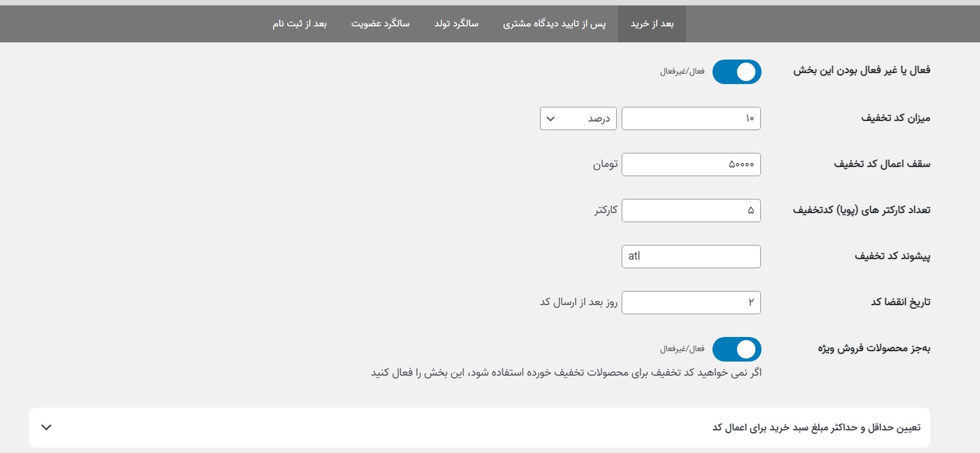Click the 'کارکتر' unit label

point(606,210)
